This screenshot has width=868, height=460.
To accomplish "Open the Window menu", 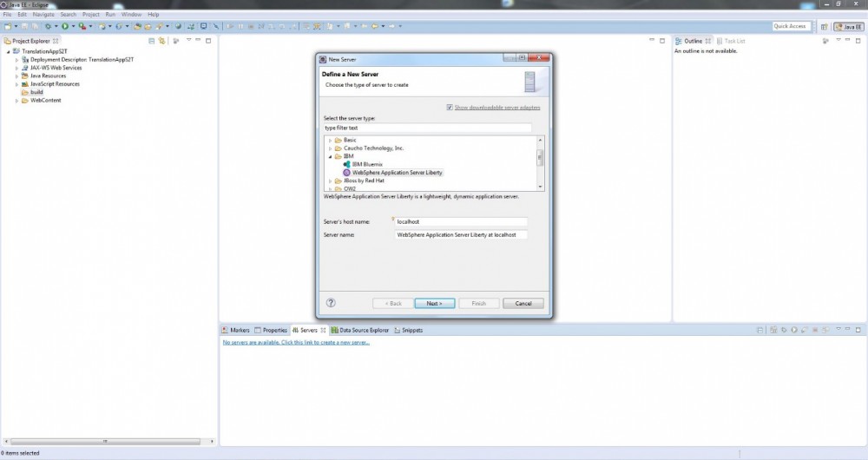I will tap(131, 15).
